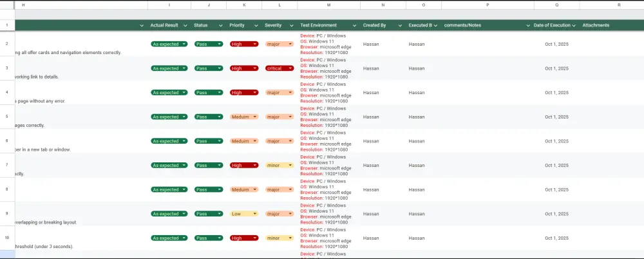Open the 'High' Priority chip in row 10
The width and height of the screenshot is (644, 259).
[x=244, y=238]
